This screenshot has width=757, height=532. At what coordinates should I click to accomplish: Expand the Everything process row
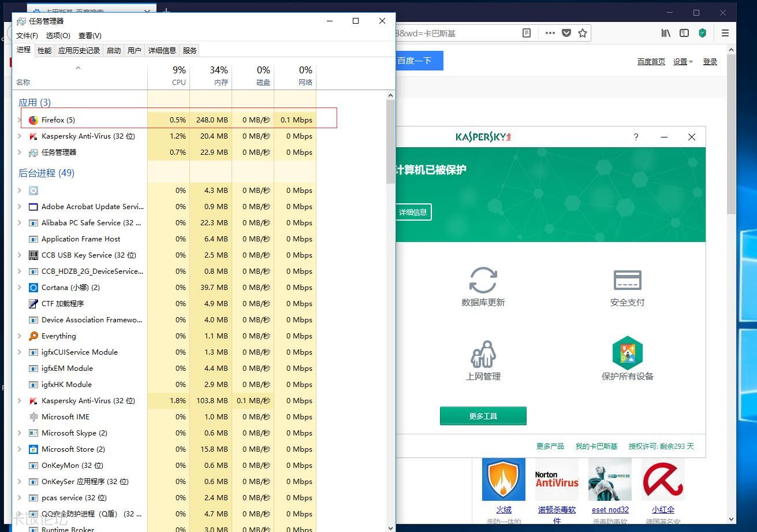pos(20,336)
